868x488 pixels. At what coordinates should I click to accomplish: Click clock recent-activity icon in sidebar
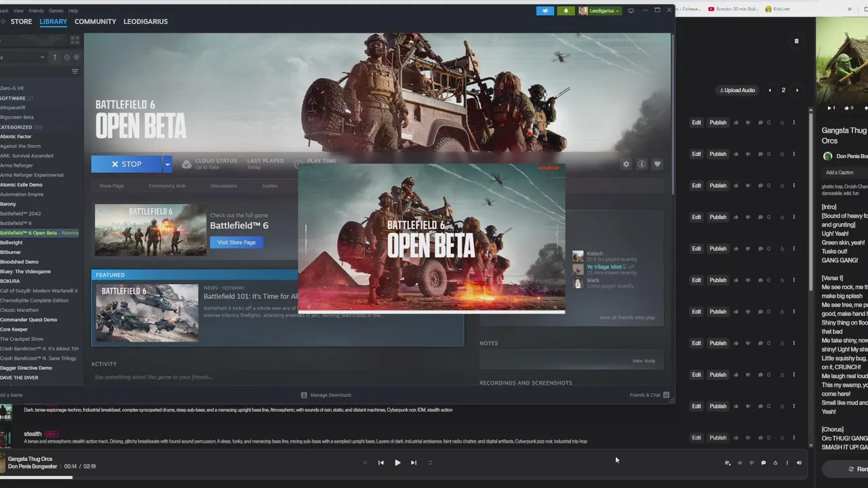(x=66, y=58)
